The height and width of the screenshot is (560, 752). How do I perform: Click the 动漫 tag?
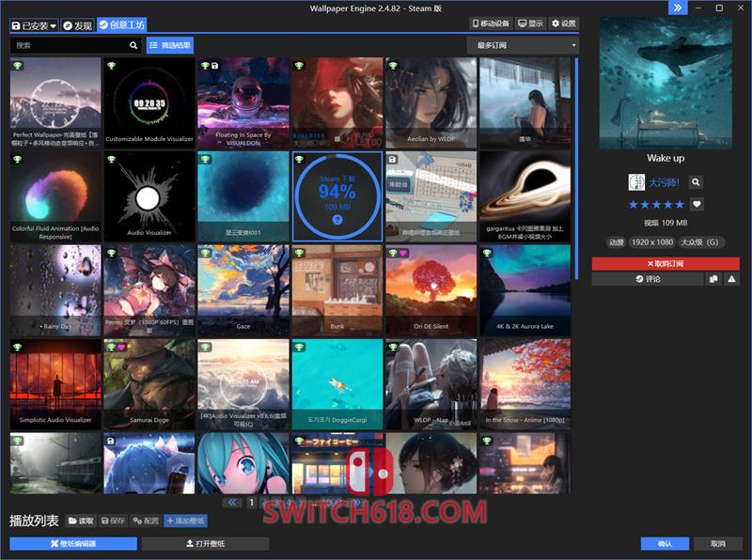pyautogui.click(x=617, y=242)
